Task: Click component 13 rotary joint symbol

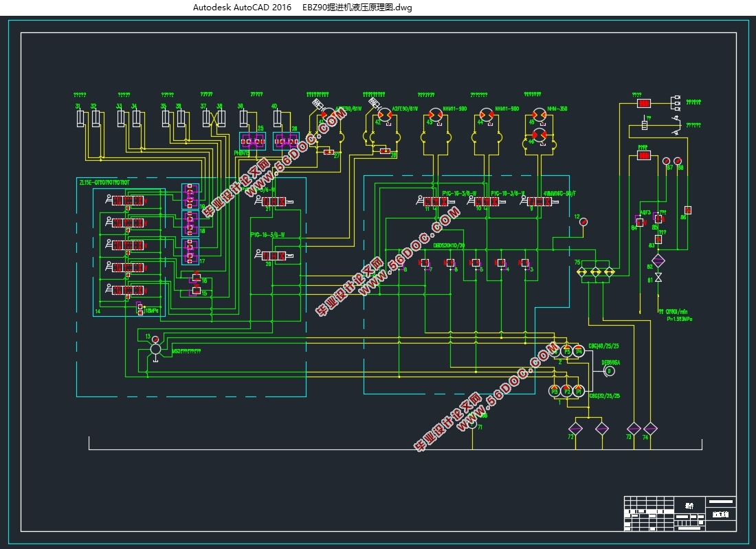Action: coord(155,348)
